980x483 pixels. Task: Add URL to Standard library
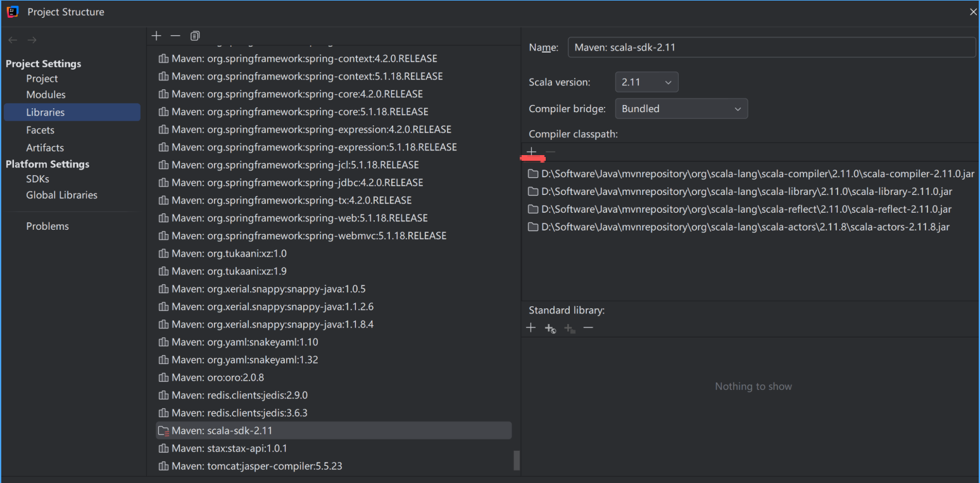click(x=550, y=328)
